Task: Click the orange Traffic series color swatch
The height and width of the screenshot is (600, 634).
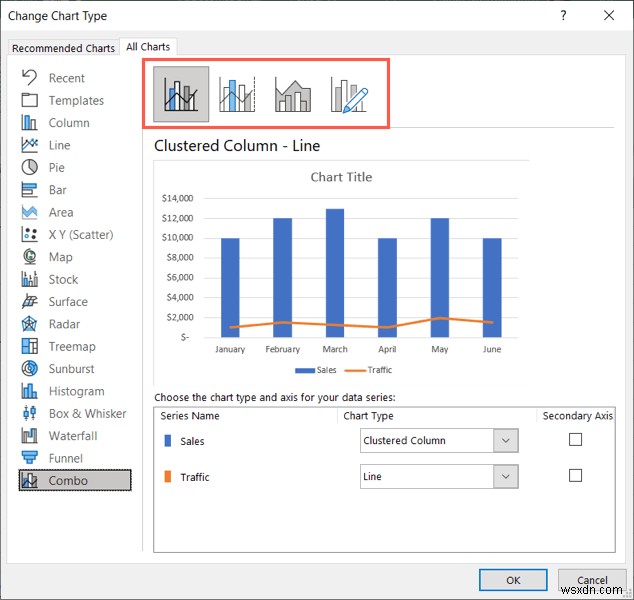Action: point(168,476)
